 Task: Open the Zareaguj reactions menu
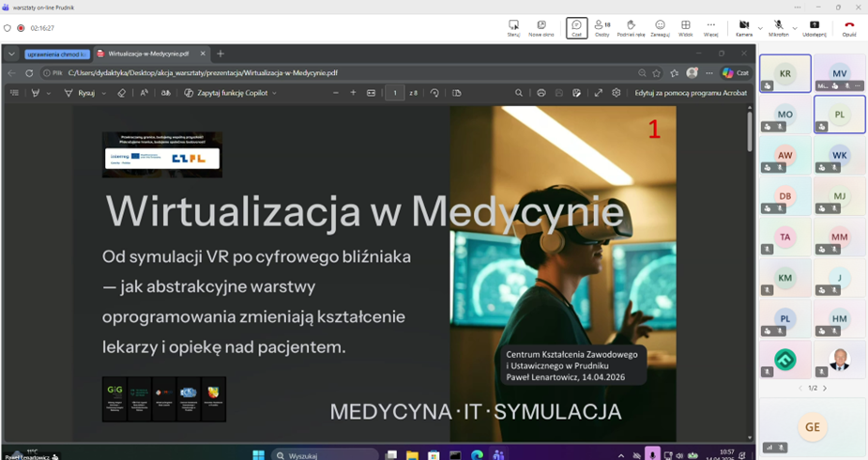(x=660, y=27)
